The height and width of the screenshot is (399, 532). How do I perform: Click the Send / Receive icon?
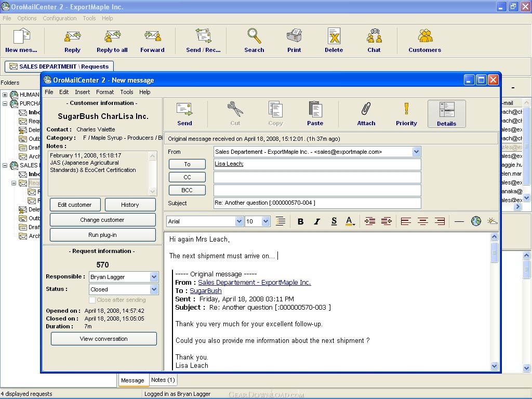coord(203,41)
